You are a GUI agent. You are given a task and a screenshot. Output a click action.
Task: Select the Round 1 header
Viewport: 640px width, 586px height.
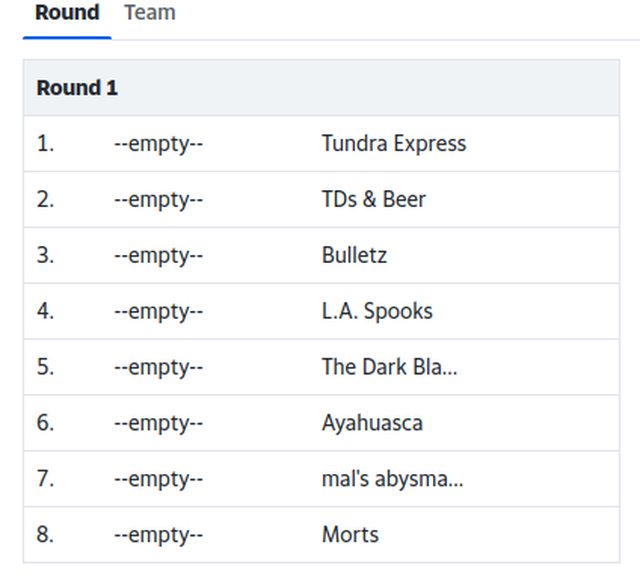[77, 88]
